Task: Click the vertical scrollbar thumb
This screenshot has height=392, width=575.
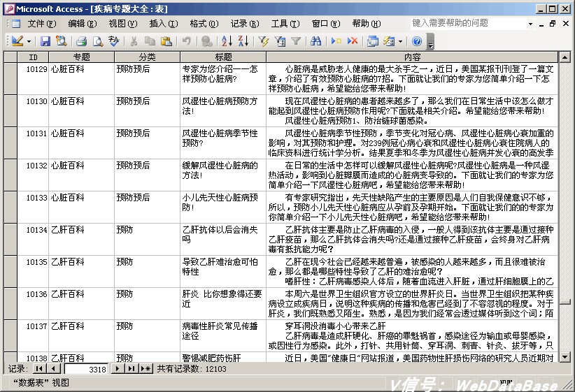Action: pyautogui.click(x=565, y=302)
